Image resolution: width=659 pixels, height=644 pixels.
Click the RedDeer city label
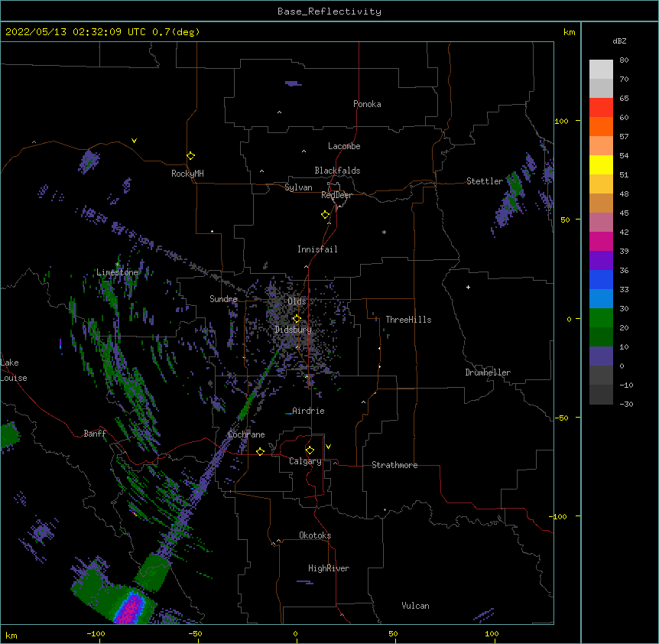[336, 195]
